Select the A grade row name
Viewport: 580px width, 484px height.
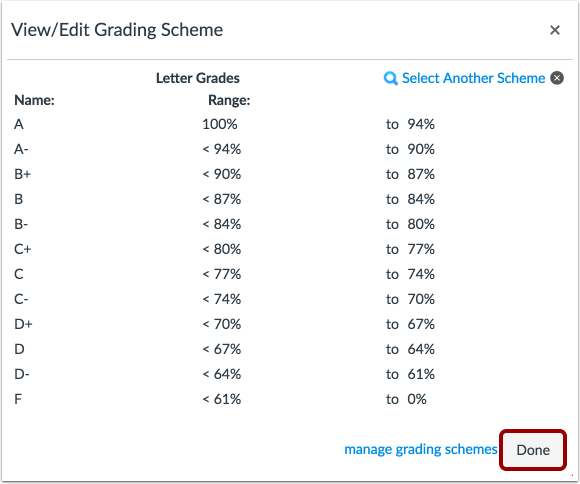click(x=19, y=124)
